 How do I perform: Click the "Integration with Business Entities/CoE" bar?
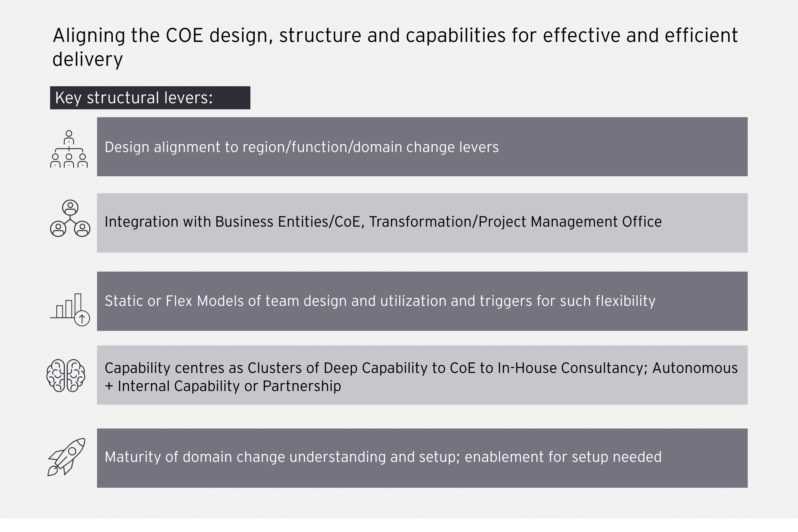tap(422, 223)
